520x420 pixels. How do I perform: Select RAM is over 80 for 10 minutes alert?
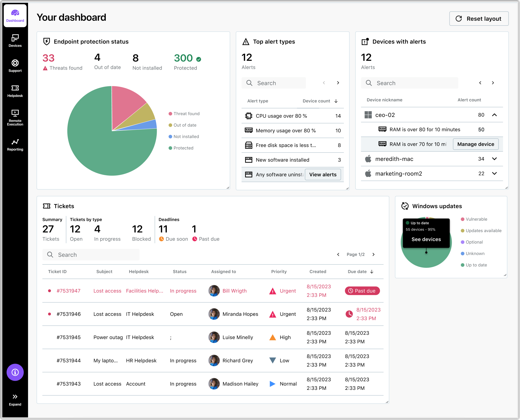[432, 129]
